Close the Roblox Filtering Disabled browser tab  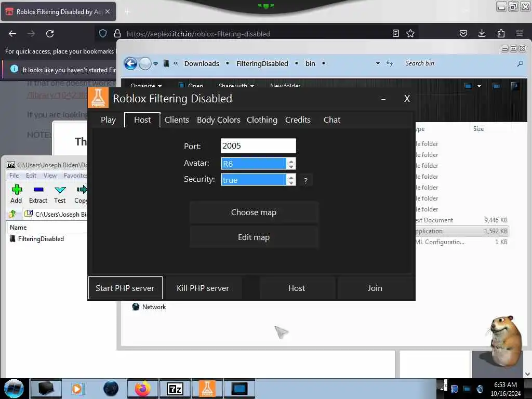108,11
